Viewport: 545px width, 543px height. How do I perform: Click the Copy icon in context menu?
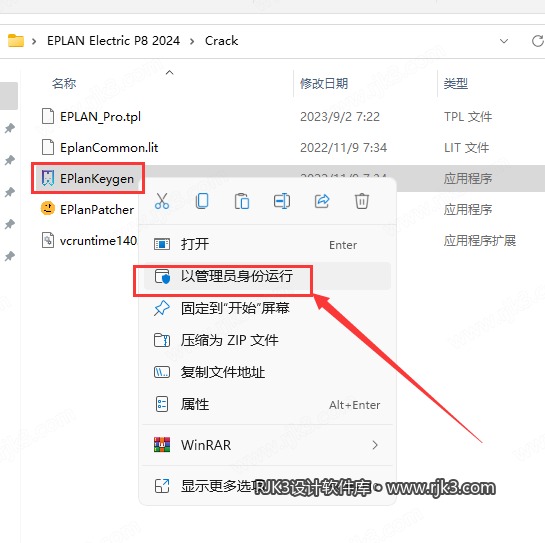[x=202, y=201]
